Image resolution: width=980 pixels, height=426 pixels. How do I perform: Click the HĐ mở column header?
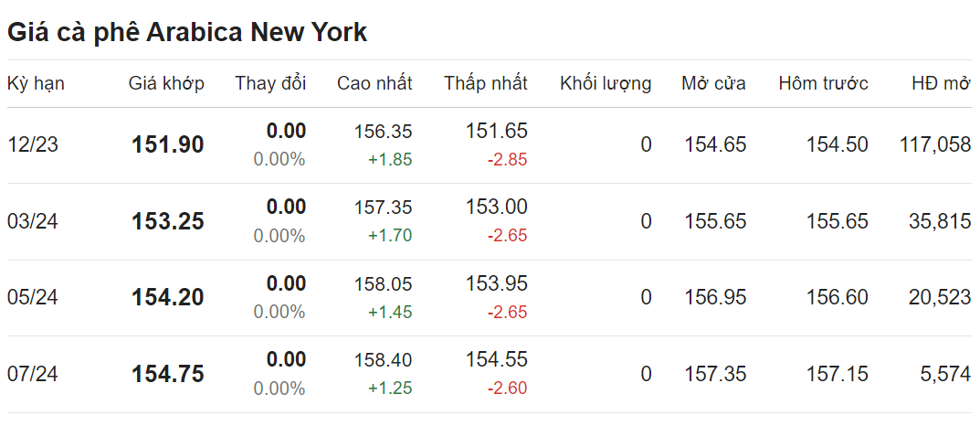tap(941, 83)
